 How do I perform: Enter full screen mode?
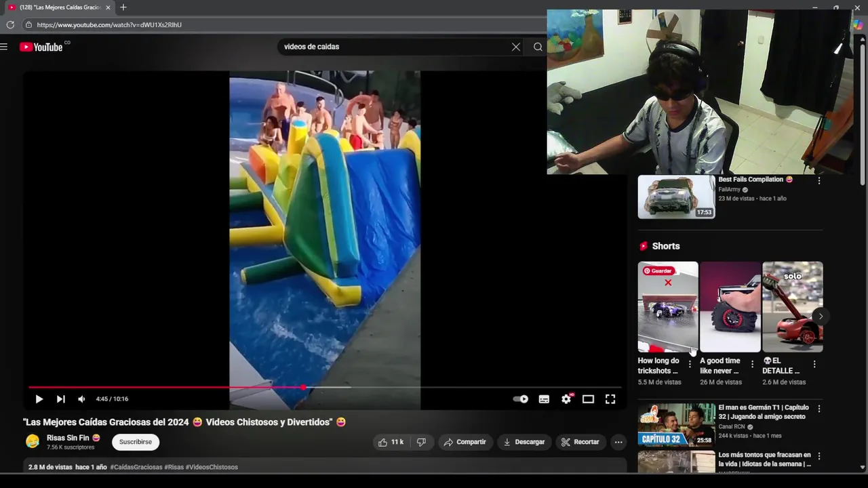pyautogui.click(x=610, y=399)
